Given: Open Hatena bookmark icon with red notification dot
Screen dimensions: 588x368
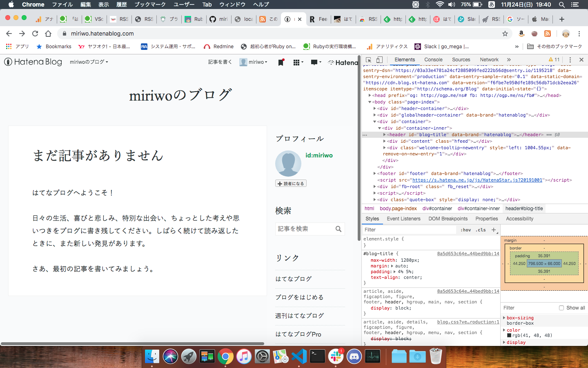Looking at the screenshot, I should (281, 63).
